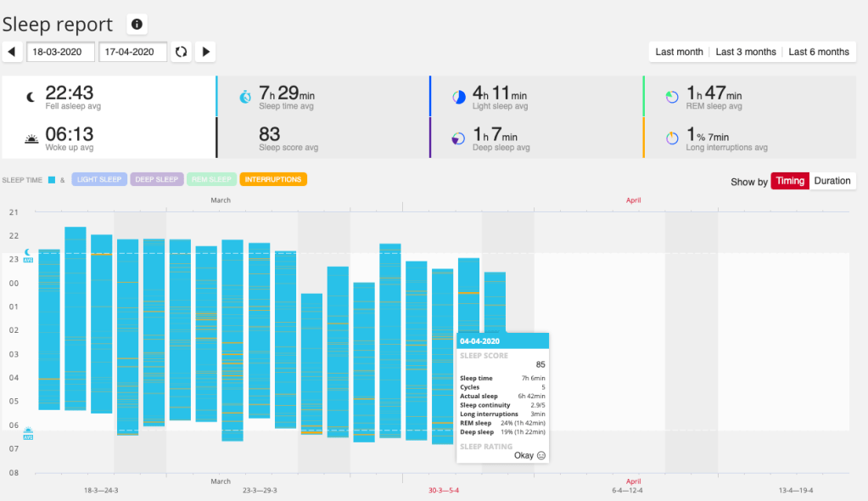Select the Last 6 months range
Image resolution: width=868 pixels, height=501 pixels.
click(819, 52)
